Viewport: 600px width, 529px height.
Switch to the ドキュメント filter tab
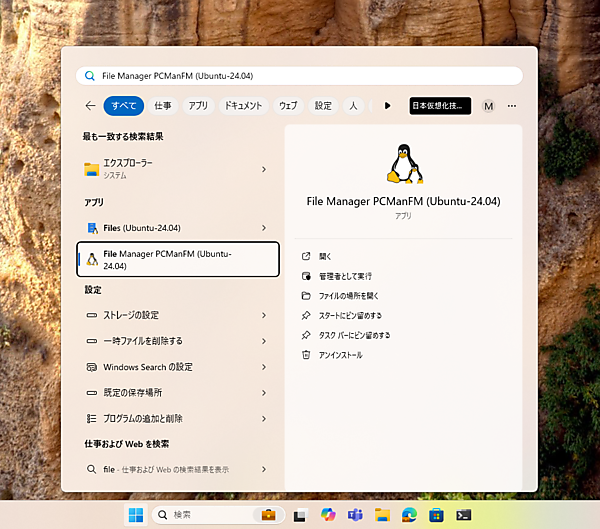(x=242, y=105)
